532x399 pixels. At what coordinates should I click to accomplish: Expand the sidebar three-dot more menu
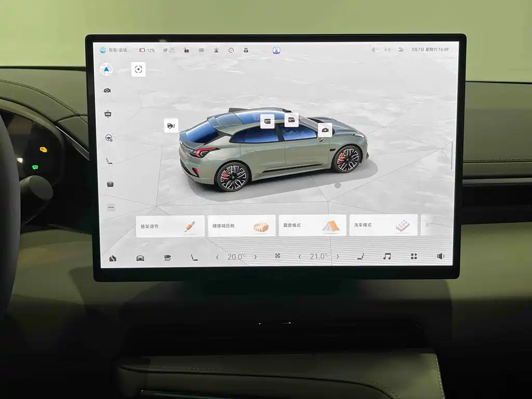click(x=111, y=207)
